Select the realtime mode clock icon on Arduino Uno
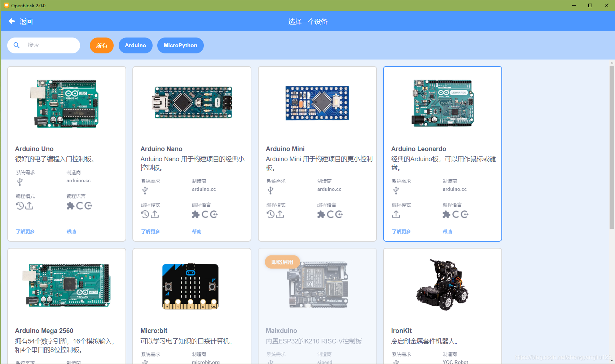 pyautogui.click(x=19, y=206)
